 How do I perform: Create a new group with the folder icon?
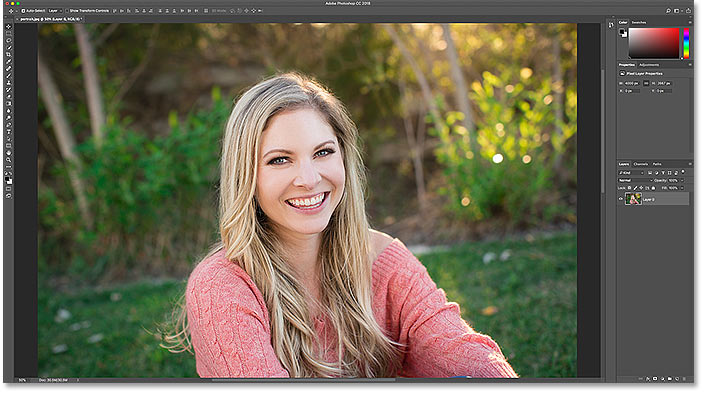click(x=670, y=379)
